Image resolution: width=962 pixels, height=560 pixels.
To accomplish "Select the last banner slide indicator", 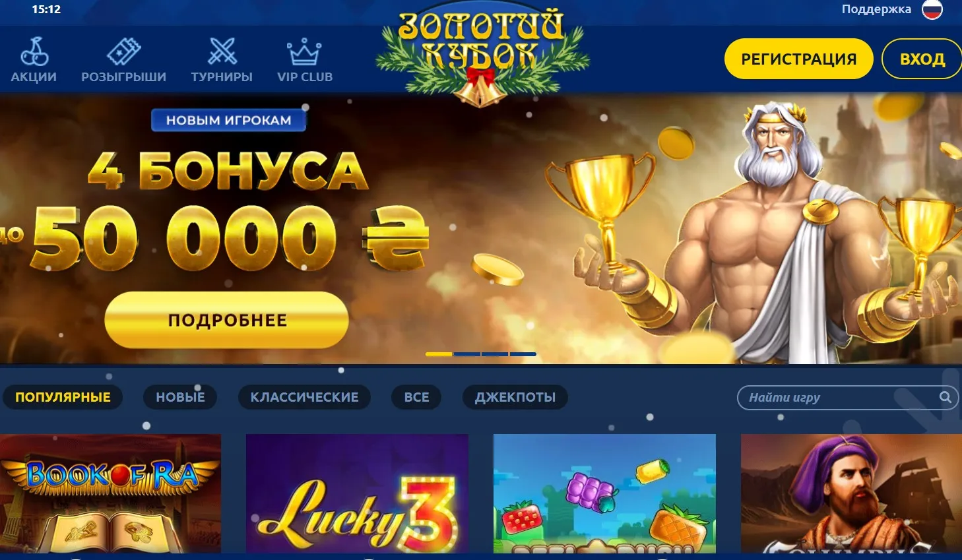I will click(523, 354).
